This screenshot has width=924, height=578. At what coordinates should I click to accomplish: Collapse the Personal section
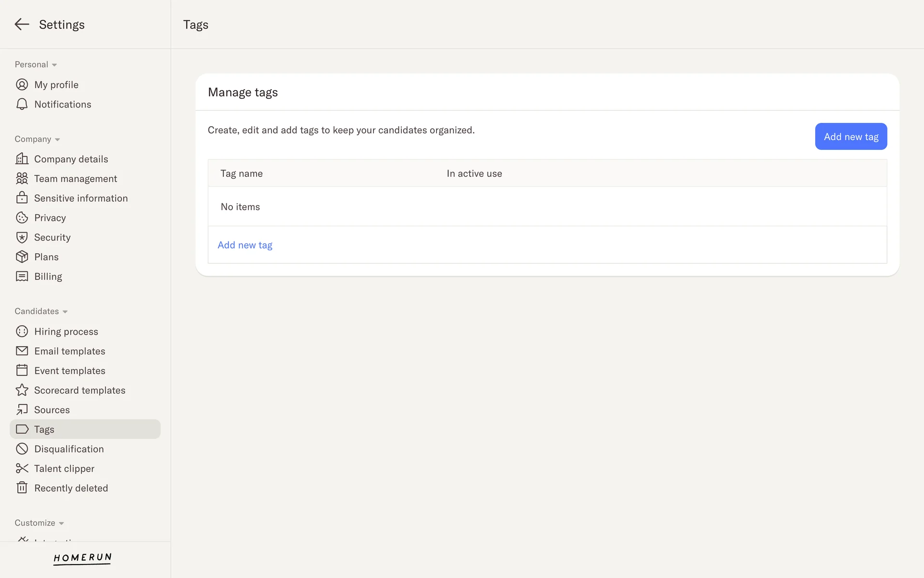[54, 65]
